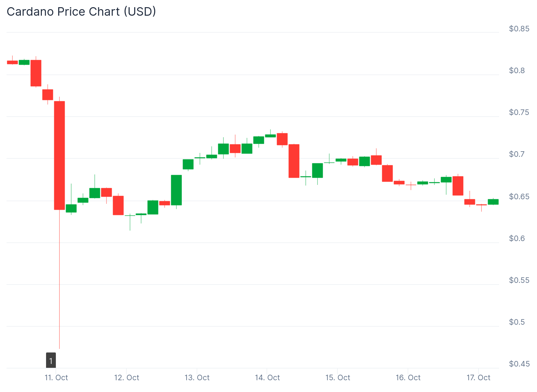Viewport: 537px width, 392px height.
Task: Select the $0.45 price axis label
Action: 519,364
